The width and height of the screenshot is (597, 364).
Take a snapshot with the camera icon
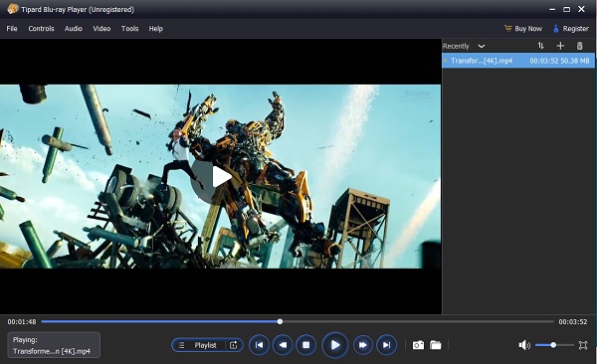click(418, 345)
